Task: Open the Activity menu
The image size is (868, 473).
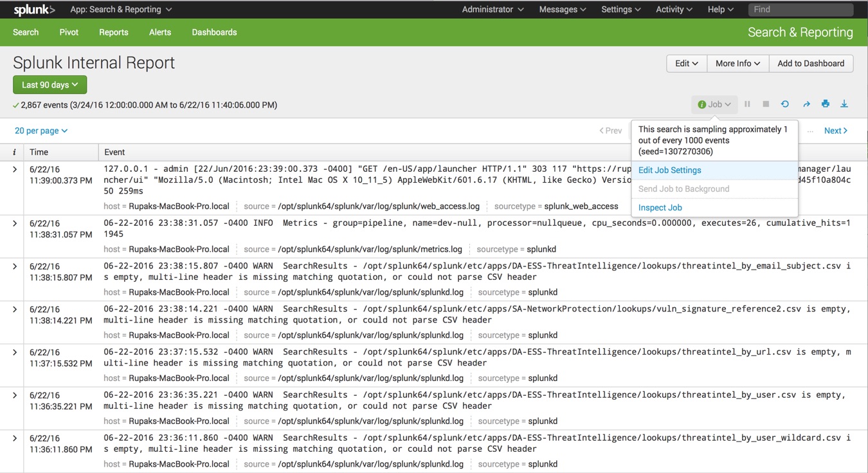Action: coord(674,10)
